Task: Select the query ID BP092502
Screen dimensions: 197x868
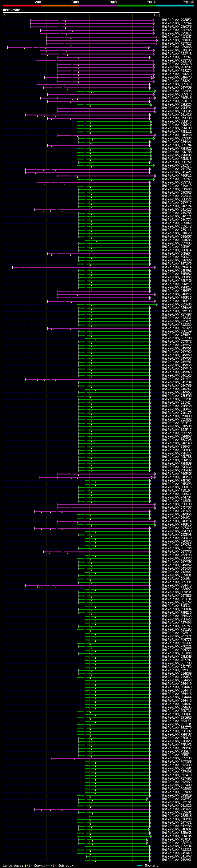Action: (x=11, y=10)
